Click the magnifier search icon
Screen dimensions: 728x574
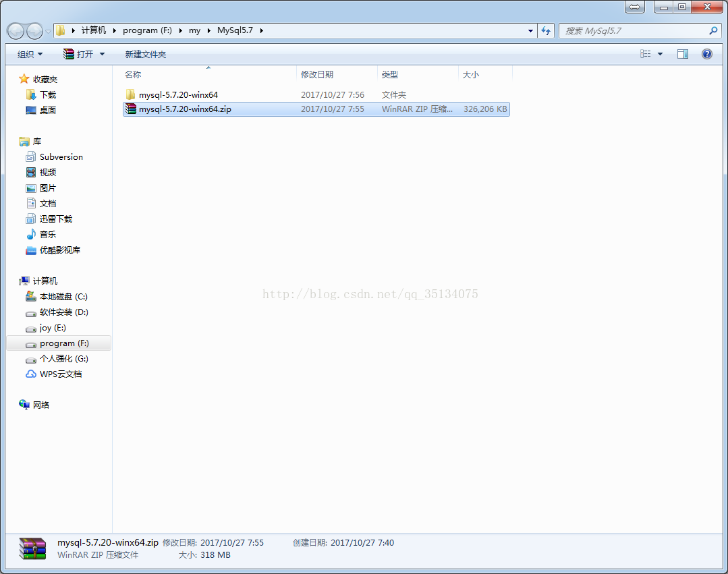(x=714, y=30)
